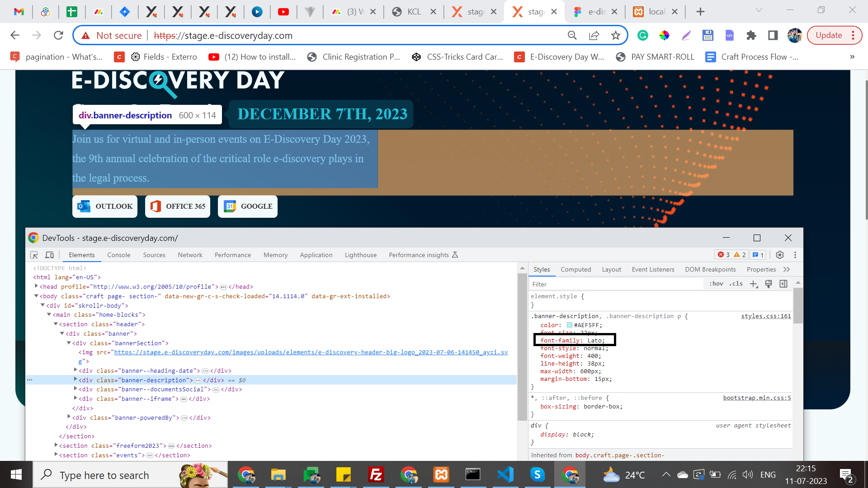Switch to the Network tab
This screenshot has width=868, height=488.
(190, 255)
